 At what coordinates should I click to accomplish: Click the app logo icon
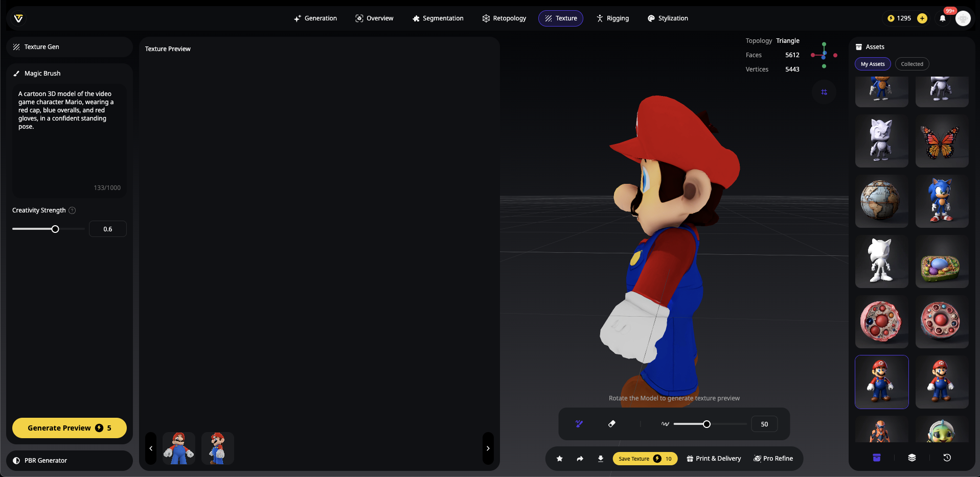(18, 18)
